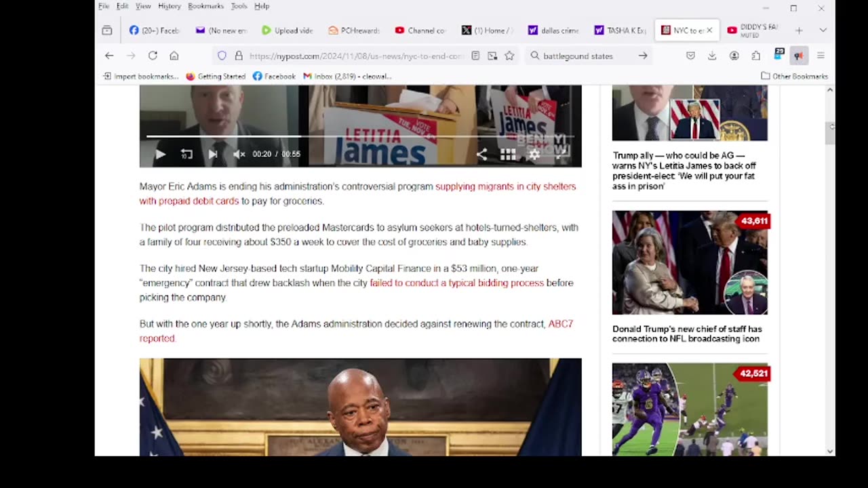The height and width of the screenshot is (488, 868).
Task: Switch to the Upload video tab
Action: click(x=288, y=30)
